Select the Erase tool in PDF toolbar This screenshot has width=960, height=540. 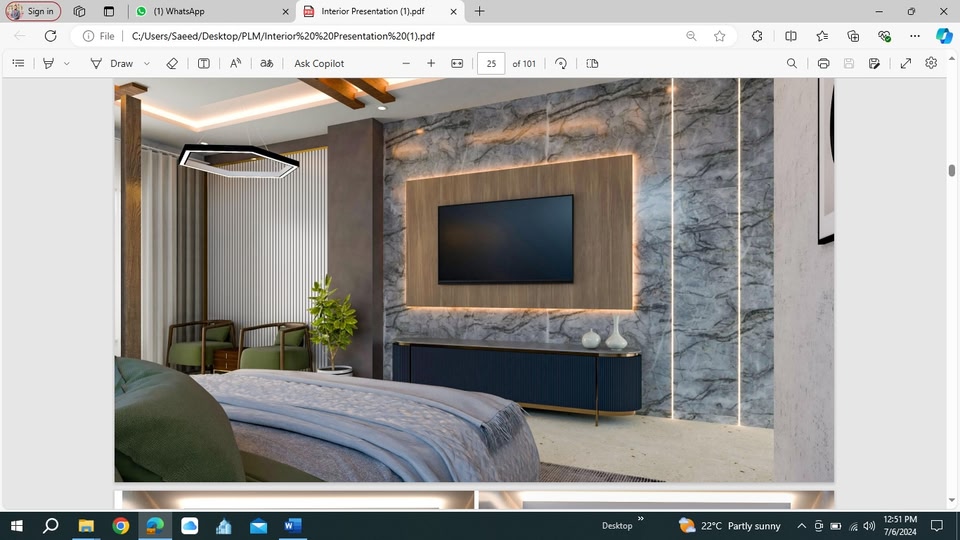point(171,63)
